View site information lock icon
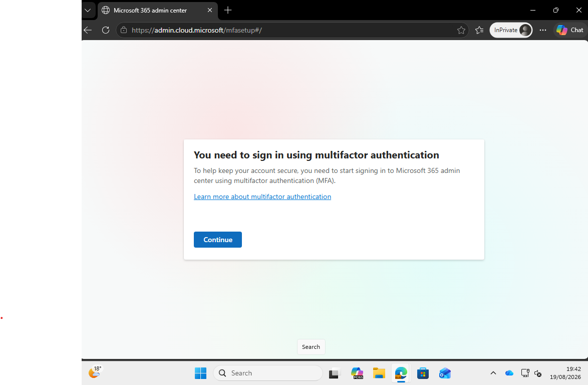 tap(123, 30)
